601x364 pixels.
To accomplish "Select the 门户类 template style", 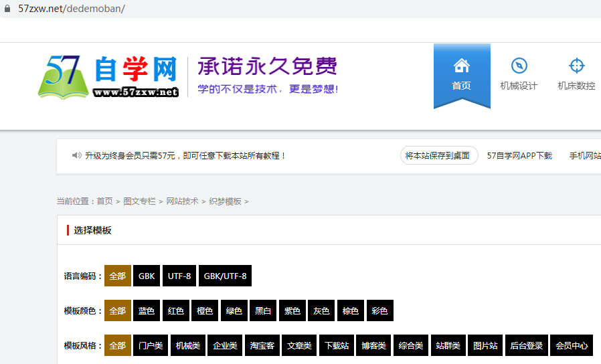I will [x=151, y=346].
